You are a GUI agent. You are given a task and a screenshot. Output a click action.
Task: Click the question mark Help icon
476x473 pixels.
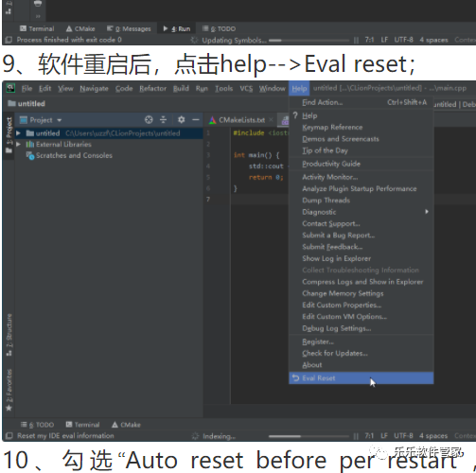[295, 115]
